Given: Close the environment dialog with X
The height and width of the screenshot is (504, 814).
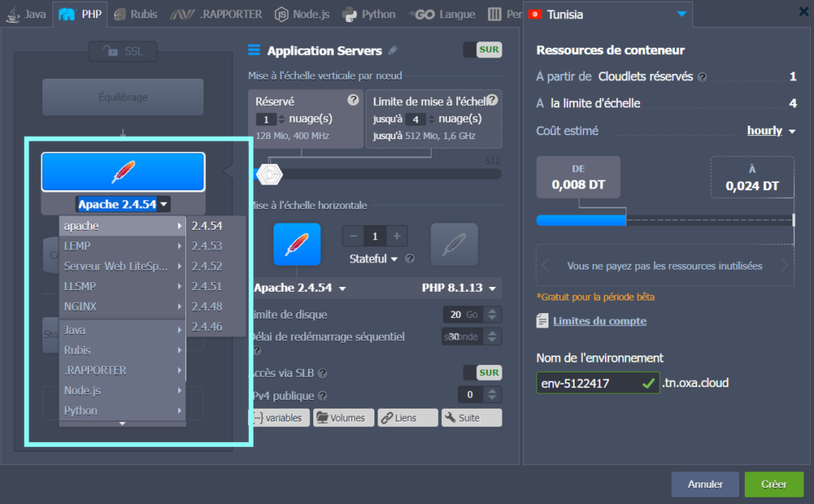Looking at the screenshot, I should tap(804, 11).
